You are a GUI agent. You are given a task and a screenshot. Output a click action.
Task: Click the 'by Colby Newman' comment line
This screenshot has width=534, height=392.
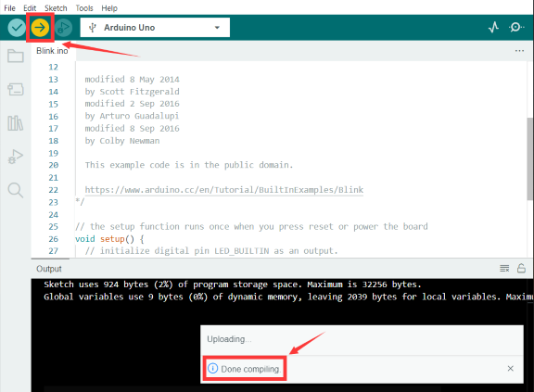[x=122, y=141]
